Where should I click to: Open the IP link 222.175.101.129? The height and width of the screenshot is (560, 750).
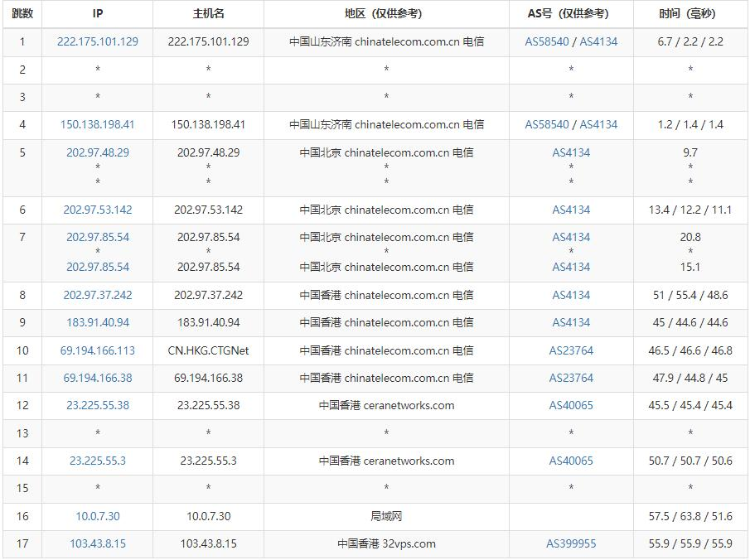point(98,41)
